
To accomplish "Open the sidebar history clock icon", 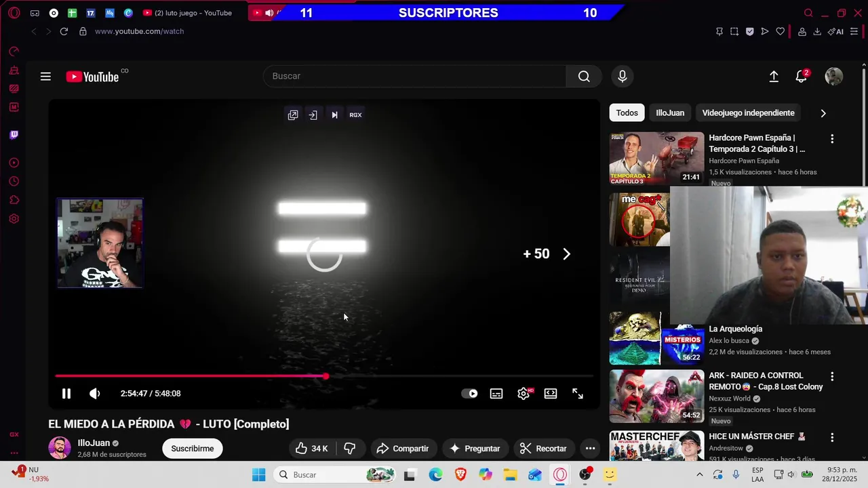I will tap(14, 182).
